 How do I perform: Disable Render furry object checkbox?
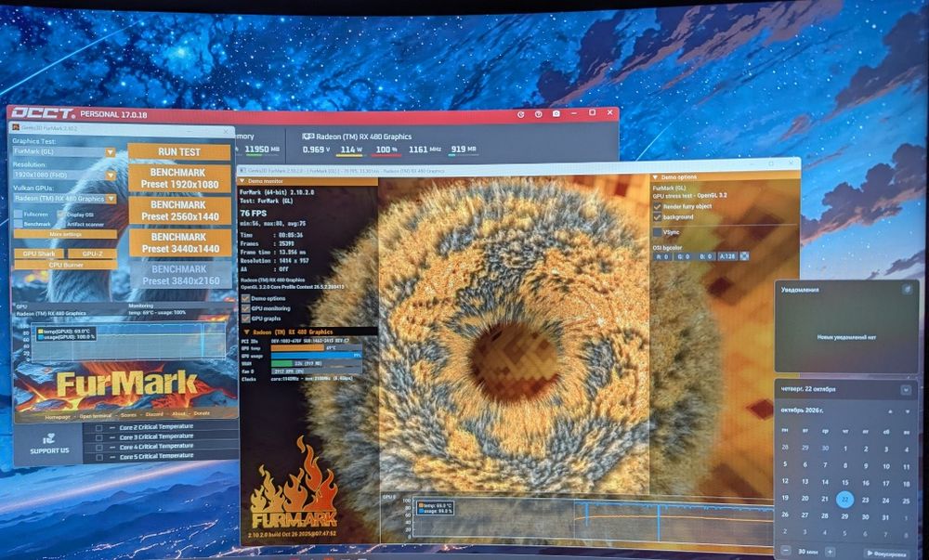coord(657,206)
